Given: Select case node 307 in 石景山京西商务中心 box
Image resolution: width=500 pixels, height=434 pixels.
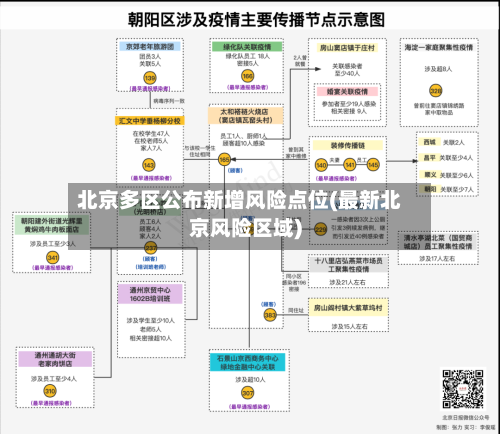Looking at the screenshot, I should point(248,393).
